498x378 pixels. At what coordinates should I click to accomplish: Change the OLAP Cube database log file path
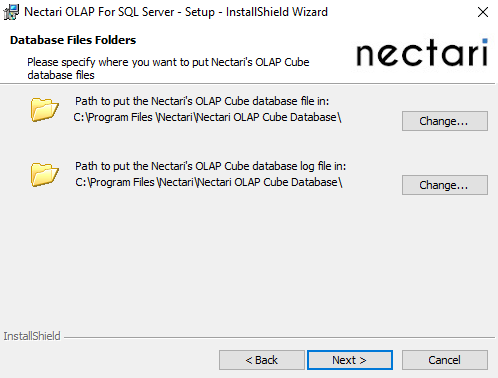(445, 185)
